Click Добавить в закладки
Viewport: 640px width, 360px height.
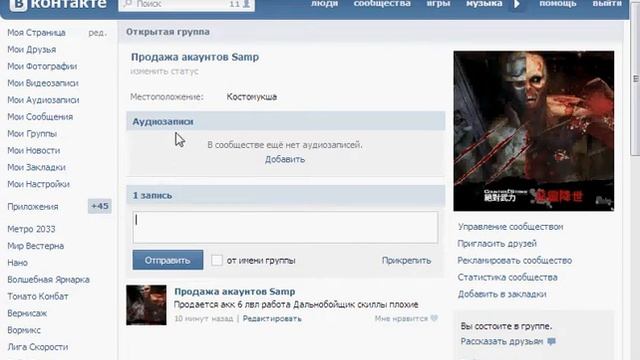tap(502, 294)
